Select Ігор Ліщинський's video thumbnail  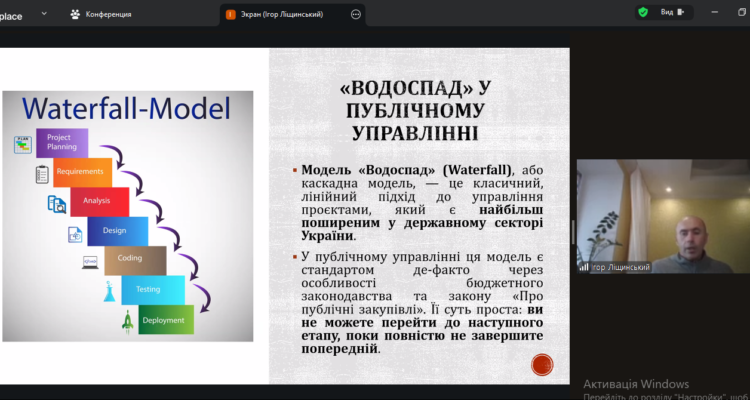tap(661, 216)
